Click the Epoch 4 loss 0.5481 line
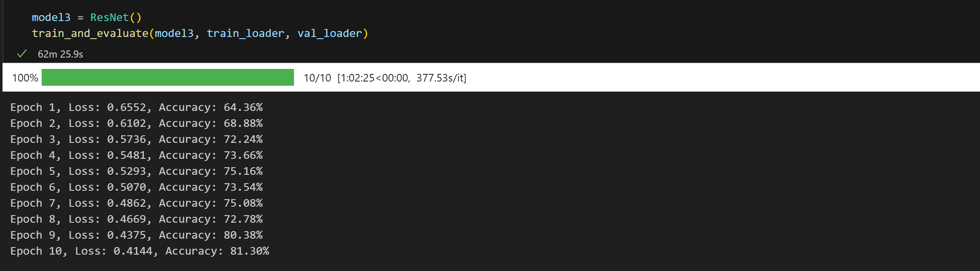The height and width of the screenshot is (271, 980). click(x=136, y=155)
